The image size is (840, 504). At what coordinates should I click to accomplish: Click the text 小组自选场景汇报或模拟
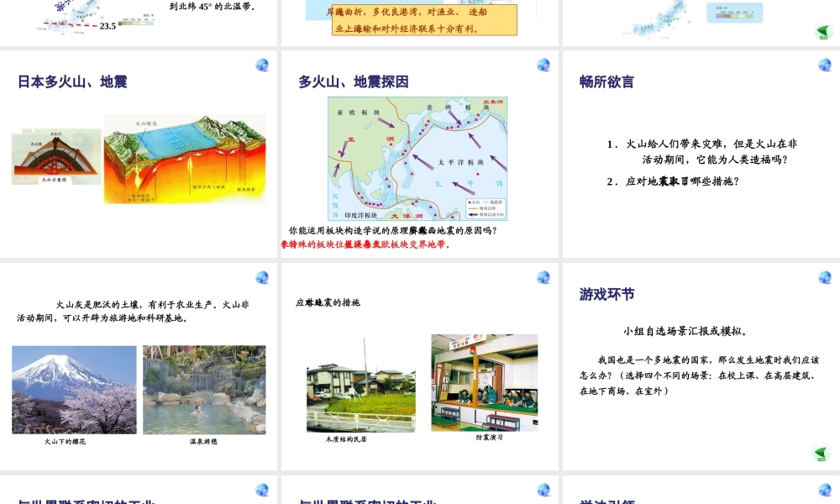click(685, 332)
